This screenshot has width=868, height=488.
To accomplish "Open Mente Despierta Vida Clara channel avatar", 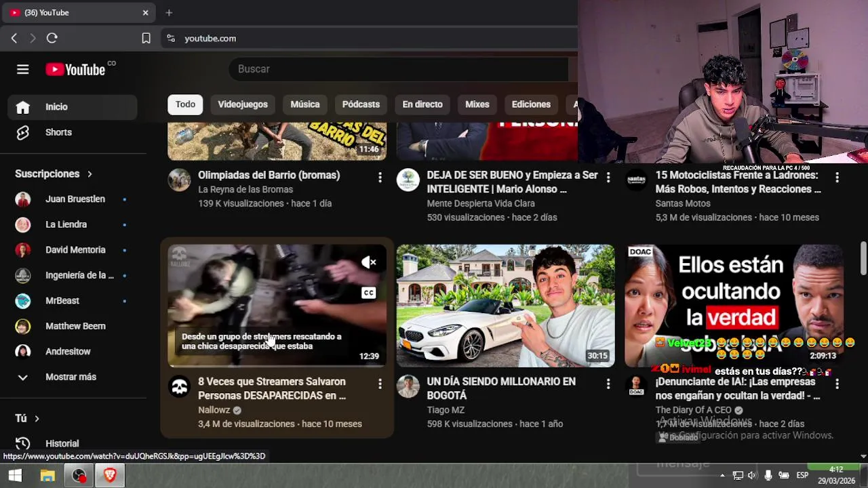I will coord(408,180).
